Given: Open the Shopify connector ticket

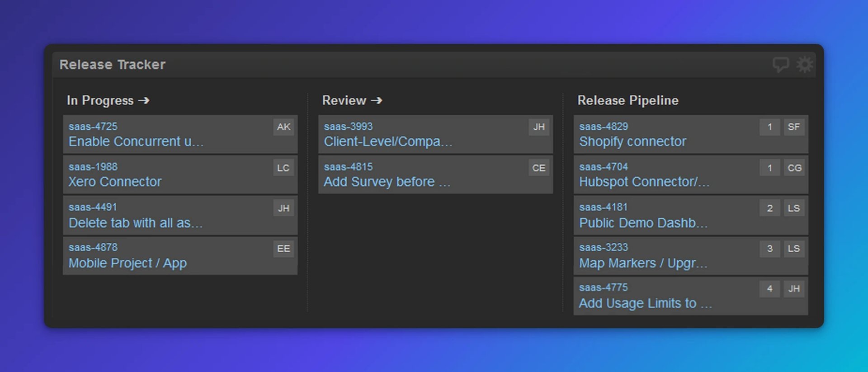Looking at the screenshot, I should 632,141.
